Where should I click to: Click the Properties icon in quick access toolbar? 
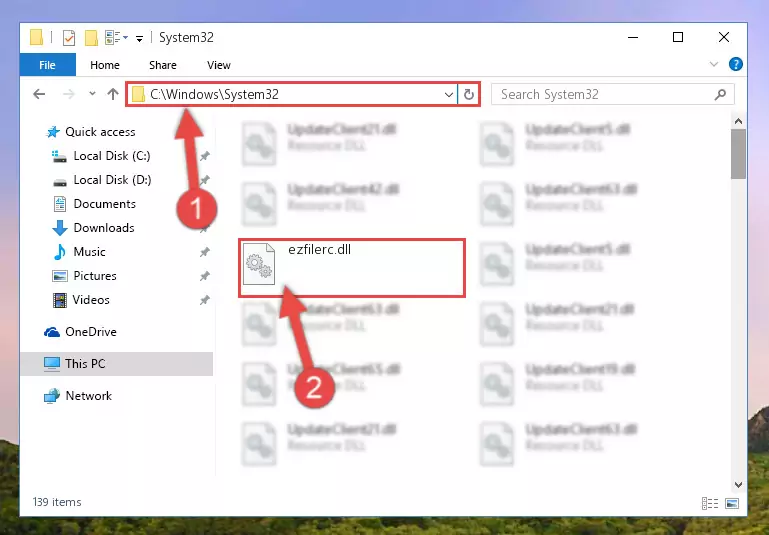click(x=69, y=38)
